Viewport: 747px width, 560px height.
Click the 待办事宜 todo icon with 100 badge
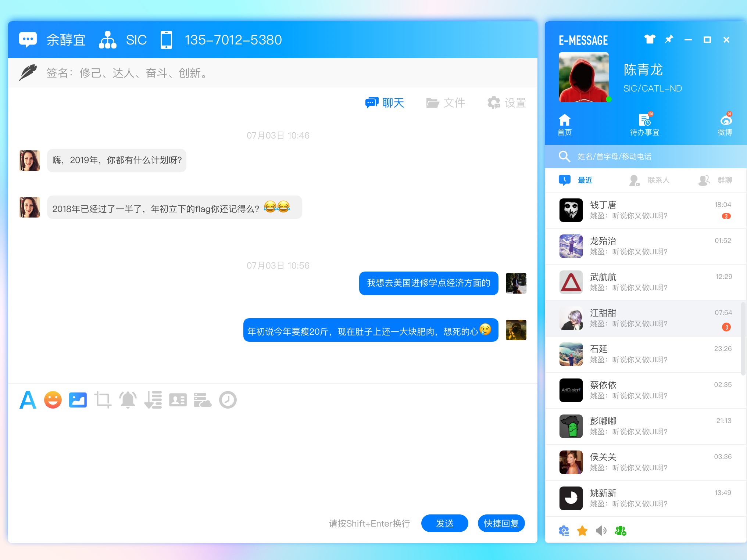(644, 123)
